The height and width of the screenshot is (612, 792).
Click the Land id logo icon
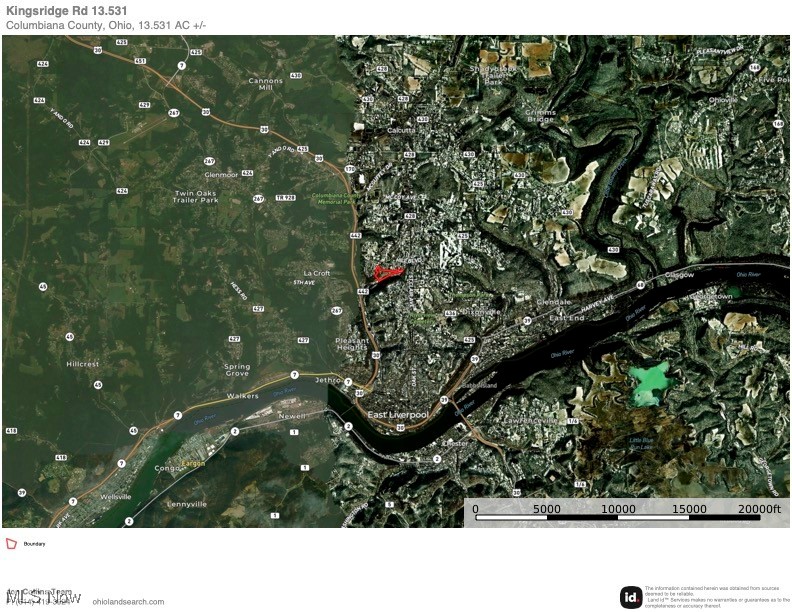coord(631,597)
